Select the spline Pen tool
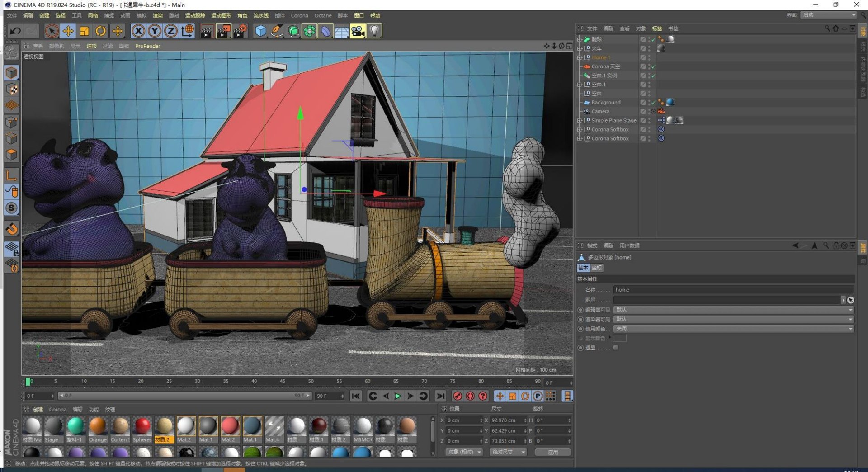Image resolution: width=868 pixels, height=472 pixels. pos(277,31)
